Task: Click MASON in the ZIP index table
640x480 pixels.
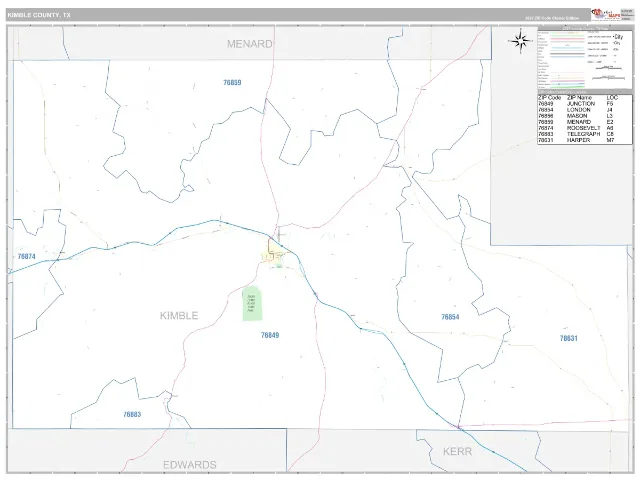Action: (x=577, y=116)
